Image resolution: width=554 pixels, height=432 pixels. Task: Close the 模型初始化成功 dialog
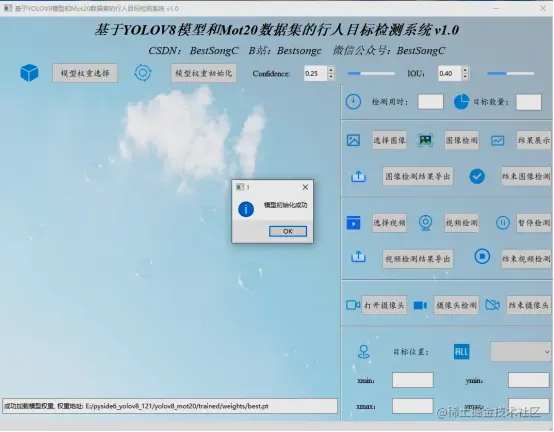pyautogui.click(x=305, y=187)
